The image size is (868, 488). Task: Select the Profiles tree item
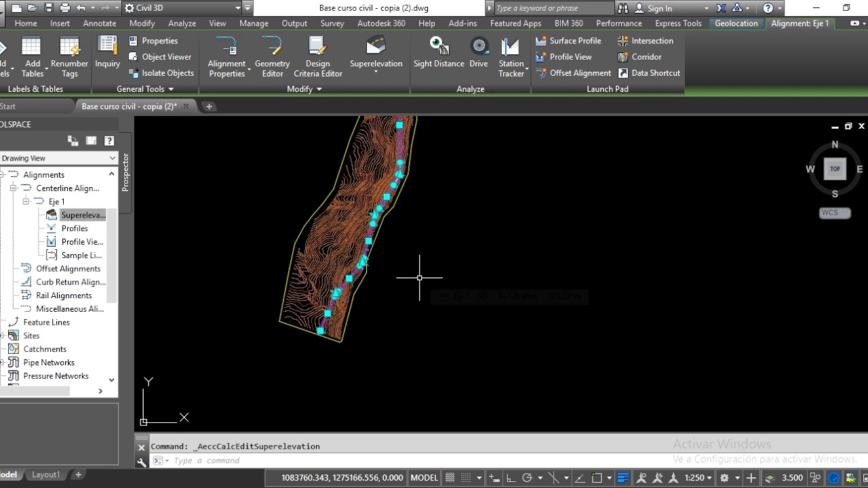(x=75, y=228)
